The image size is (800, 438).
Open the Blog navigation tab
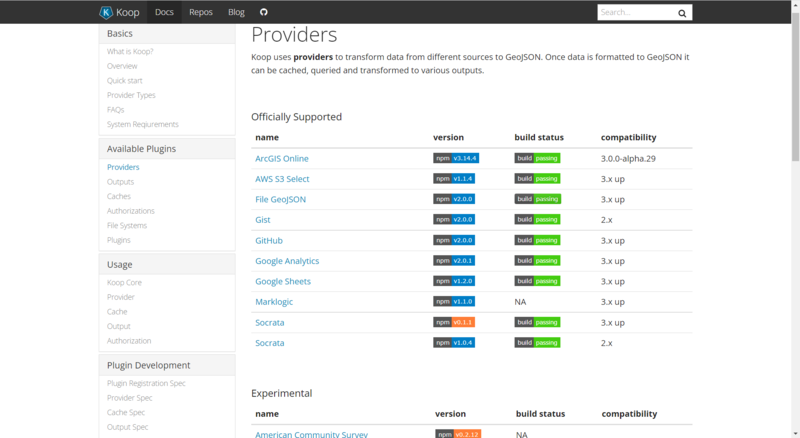click(x=236, y=12)
